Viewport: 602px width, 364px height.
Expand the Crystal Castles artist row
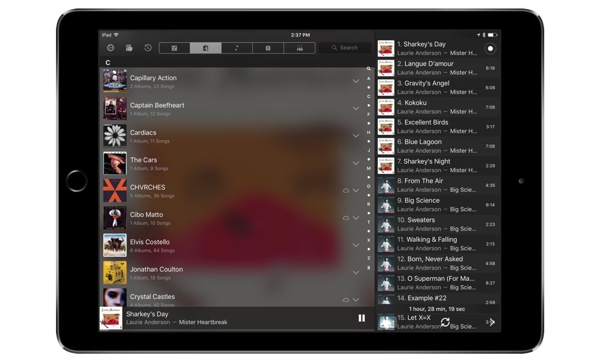pos(356,300)
